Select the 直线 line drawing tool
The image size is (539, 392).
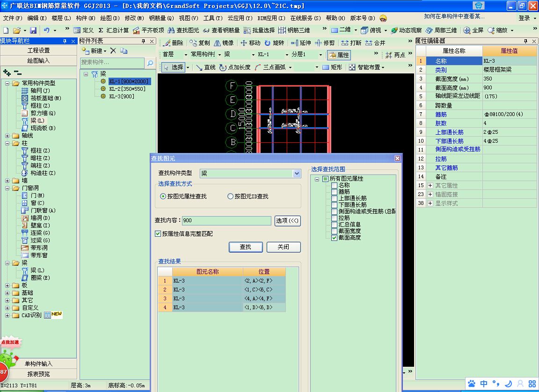pos(206,67)
